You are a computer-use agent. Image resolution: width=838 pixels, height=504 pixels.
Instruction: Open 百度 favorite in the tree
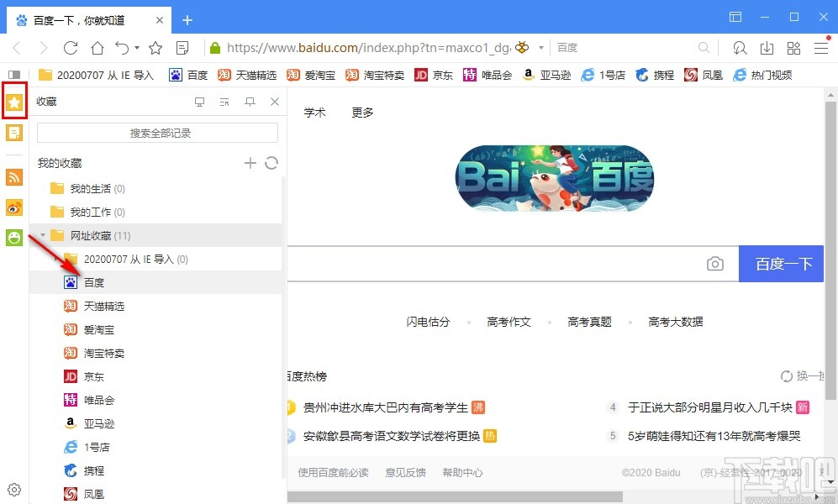[x=155, y=282]
